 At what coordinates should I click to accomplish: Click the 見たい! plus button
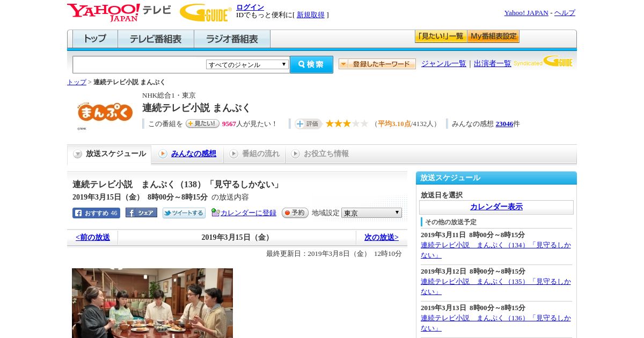[202, 123]
